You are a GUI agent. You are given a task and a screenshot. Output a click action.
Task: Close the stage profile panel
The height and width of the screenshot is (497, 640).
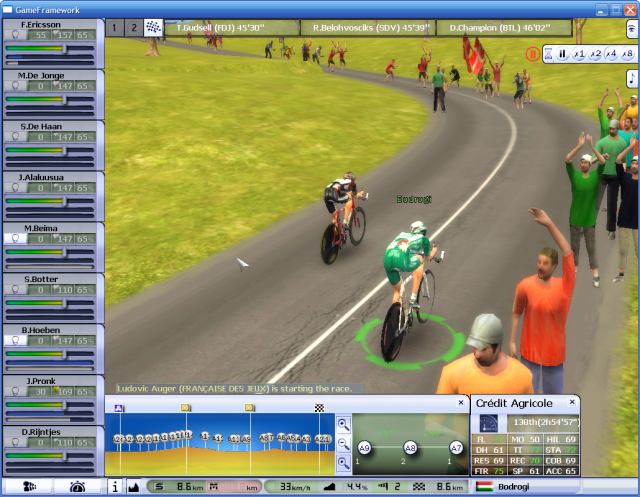pyautogui.click(x=460, y=402)
